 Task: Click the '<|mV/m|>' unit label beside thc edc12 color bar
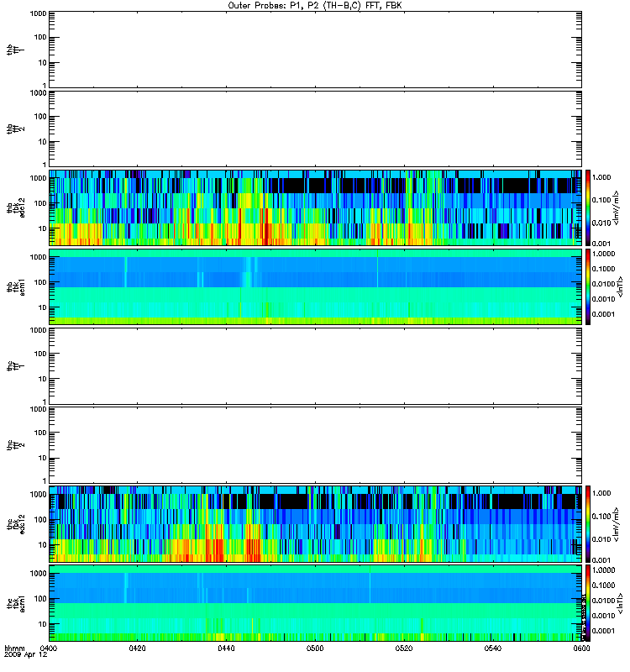click(x=617, y=524)
